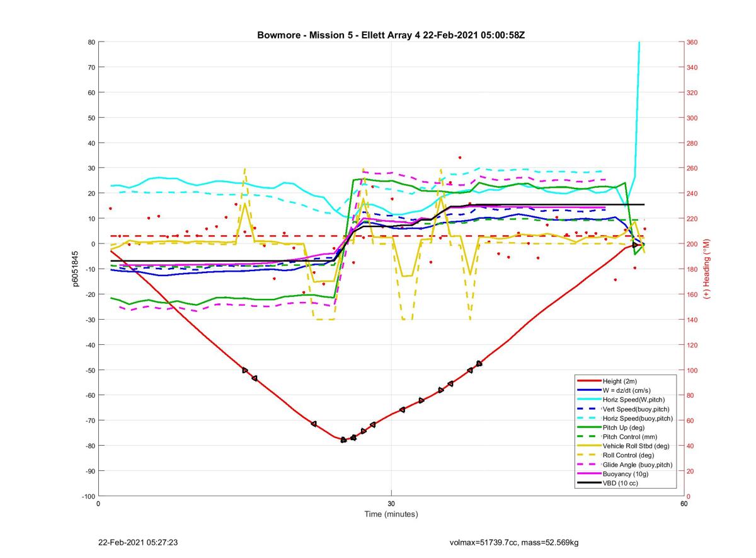Click the "200" tick label on heading axis
Viewport: 756px width, 558px height.
692,244
